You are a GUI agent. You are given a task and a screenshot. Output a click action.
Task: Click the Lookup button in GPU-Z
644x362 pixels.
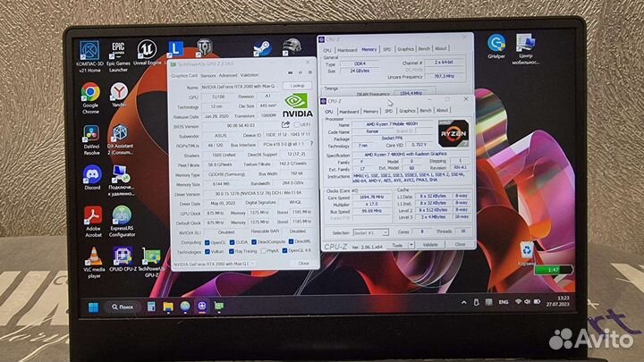pos(297,86)
